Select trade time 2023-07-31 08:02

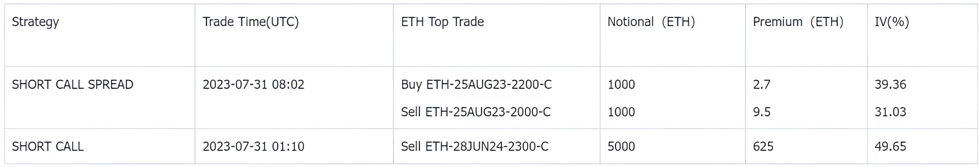click(253, 84)
